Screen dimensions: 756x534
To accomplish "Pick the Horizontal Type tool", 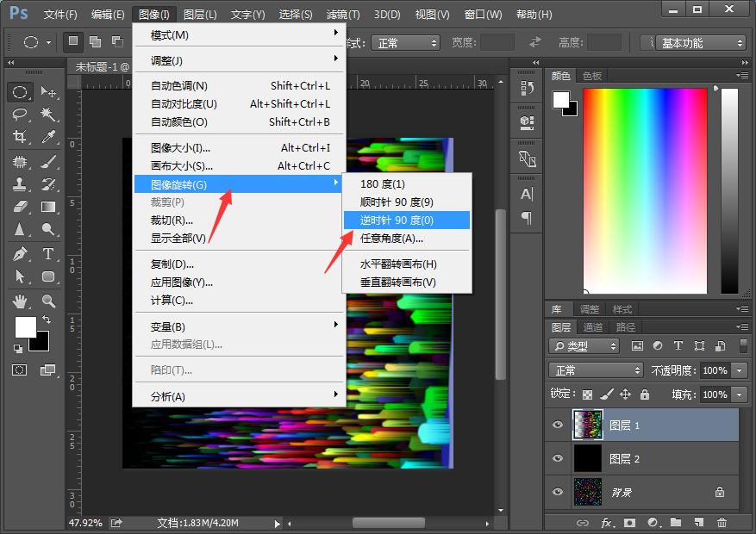I will 48,254.
